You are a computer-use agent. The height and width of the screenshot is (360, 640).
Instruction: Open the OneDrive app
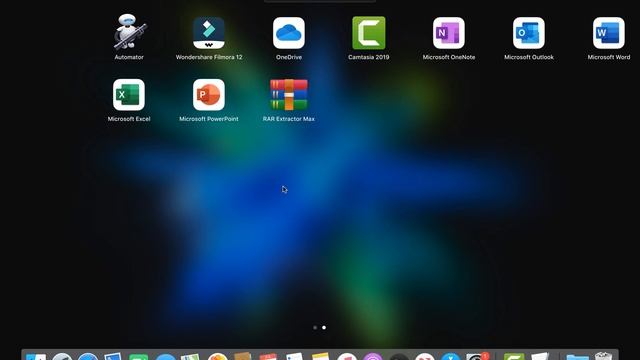coord(289,33)
